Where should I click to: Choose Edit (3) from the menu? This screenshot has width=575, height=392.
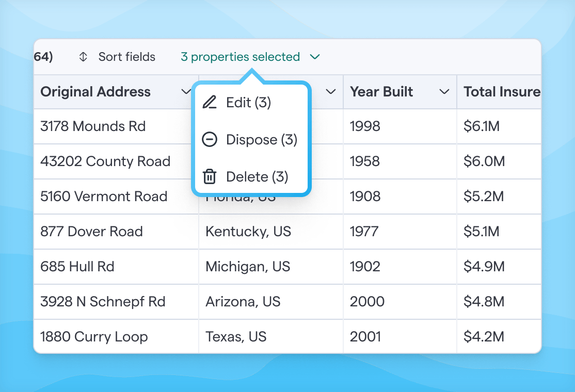click(x=248, y=103)
